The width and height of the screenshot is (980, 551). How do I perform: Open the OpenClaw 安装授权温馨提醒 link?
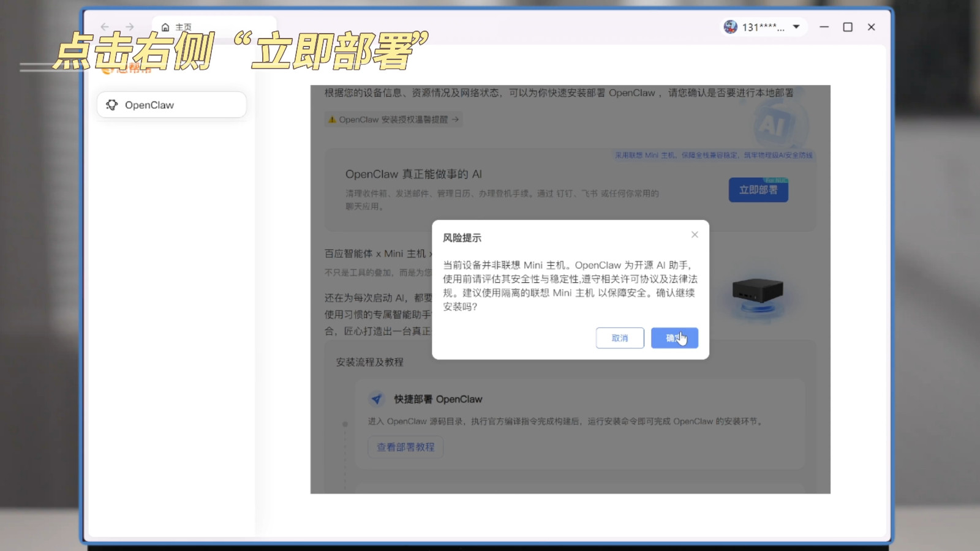point(393,119)
